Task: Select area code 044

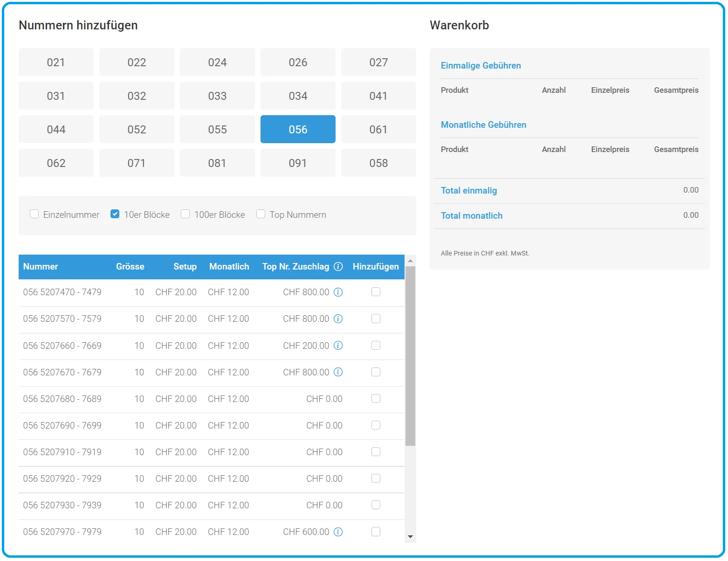Action: (56, 129)
